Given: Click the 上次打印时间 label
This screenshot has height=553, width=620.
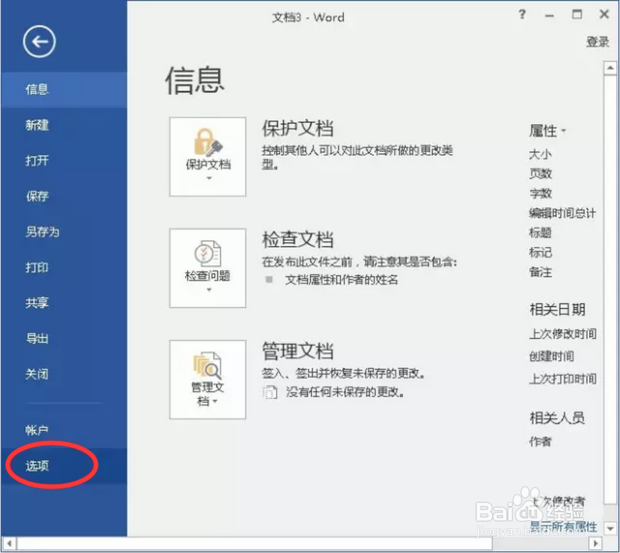Looking at the screenshot, I should point(563,379).
